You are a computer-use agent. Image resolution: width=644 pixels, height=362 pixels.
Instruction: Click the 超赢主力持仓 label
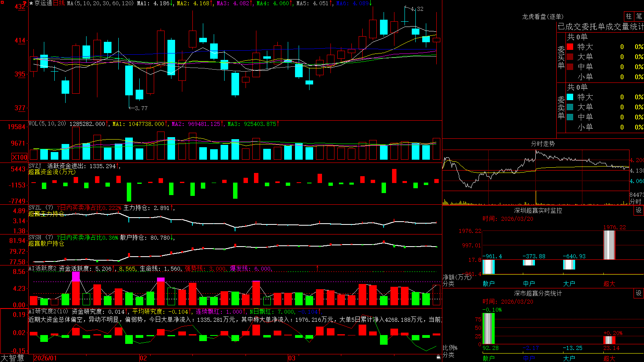tap(46, 214)
